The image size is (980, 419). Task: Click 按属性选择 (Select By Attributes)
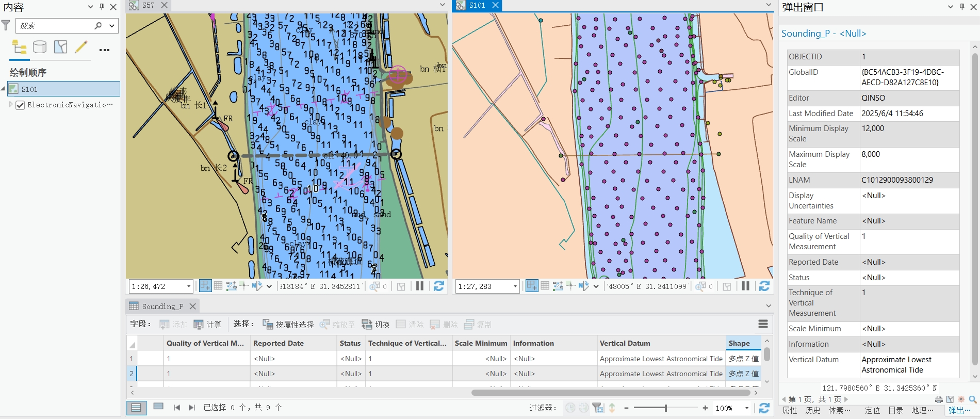pos(288,325)
